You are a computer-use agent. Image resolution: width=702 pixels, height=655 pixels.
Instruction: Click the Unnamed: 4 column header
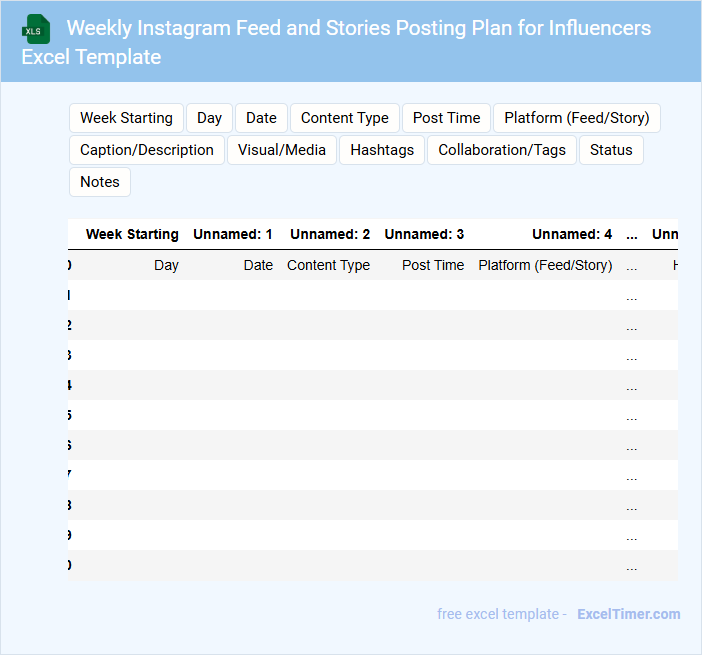[572, 235]
